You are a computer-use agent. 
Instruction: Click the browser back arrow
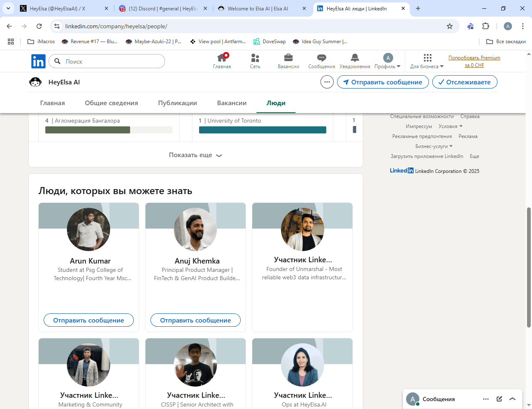tap(9, 26)
